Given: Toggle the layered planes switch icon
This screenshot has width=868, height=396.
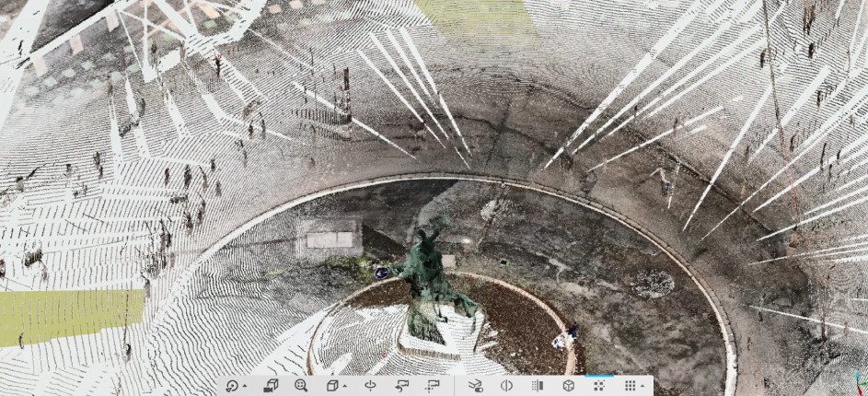Looking at the screenshot, I should (476, 386).
